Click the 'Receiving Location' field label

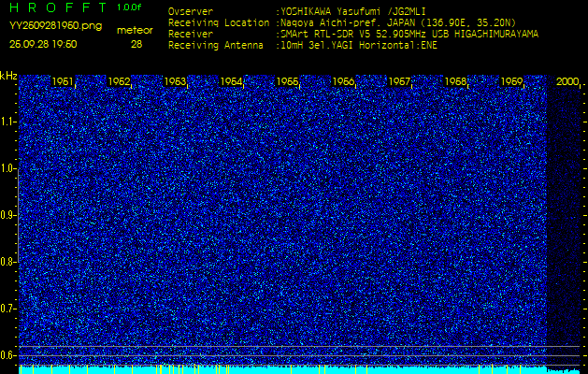(x=219, y=22)
